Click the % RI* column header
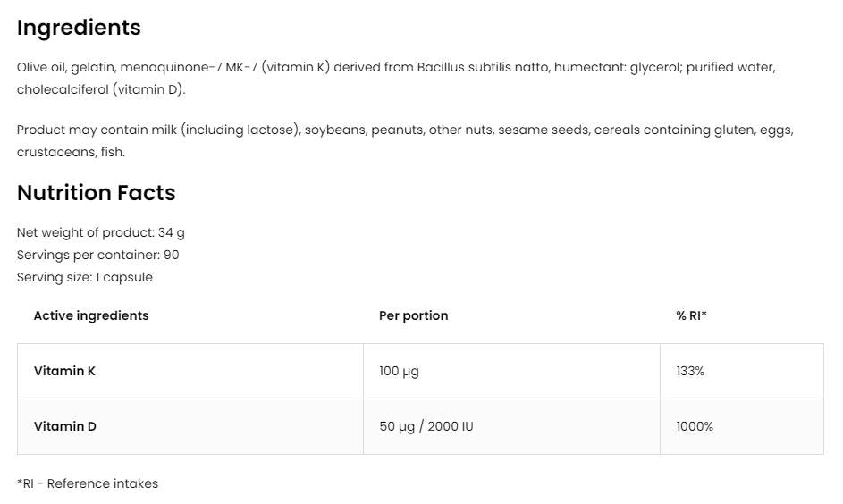This screenshot has height=504, width=843. click(x=691, y=315)
